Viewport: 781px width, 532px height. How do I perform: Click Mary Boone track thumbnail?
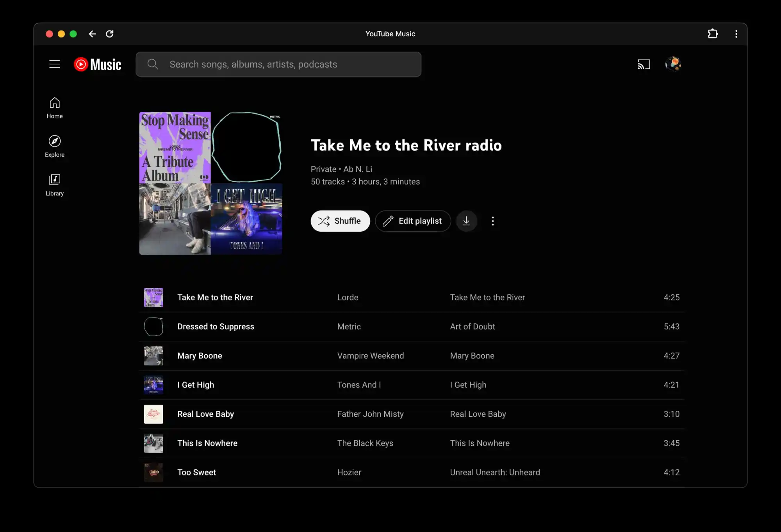pos(153,356)
